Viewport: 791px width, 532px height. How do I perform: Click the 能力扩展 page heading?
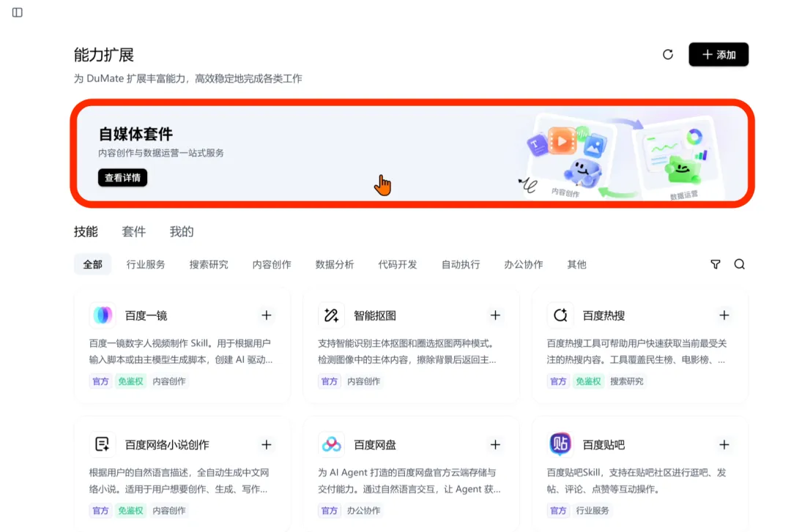[x=104, y=55]
